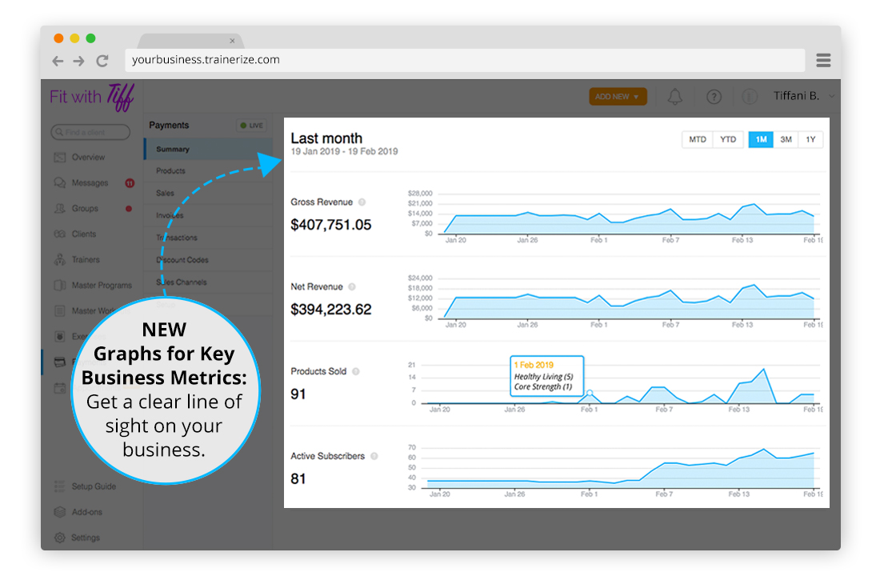880x588 pixels.
Task: Open the browser hamburger menu
Action: [823, 61]
